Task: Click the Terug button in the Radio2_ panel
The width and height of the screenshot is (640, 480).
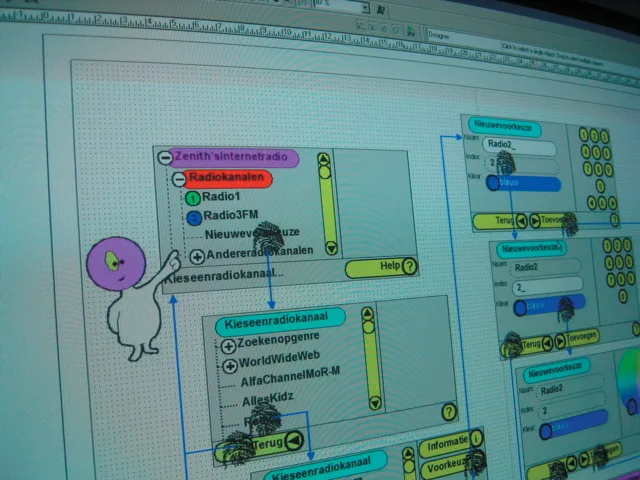Action: coord(500,221)
